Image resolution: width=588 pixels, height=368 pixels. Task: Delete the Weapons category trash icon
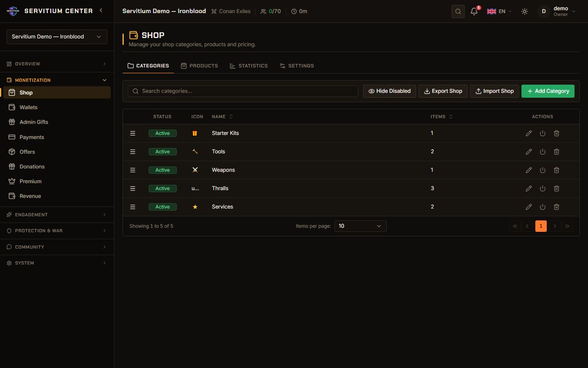coord(557,170)
